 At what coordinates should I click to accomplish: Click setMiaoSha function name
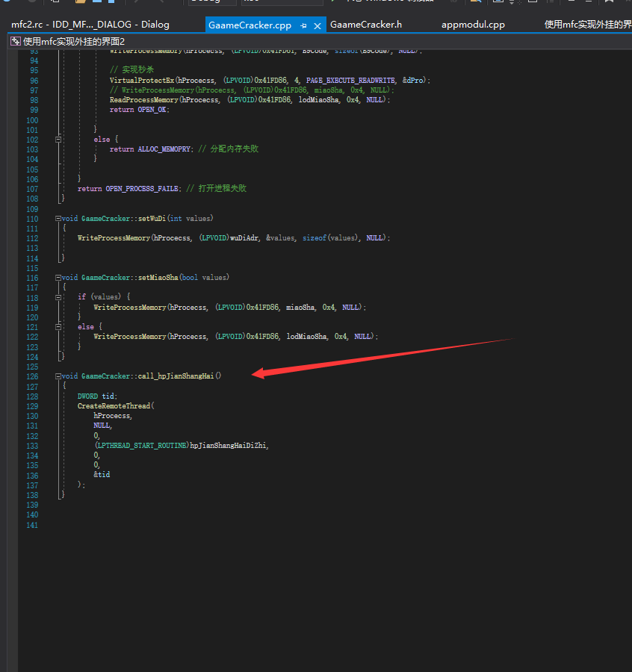click(158, 278)
